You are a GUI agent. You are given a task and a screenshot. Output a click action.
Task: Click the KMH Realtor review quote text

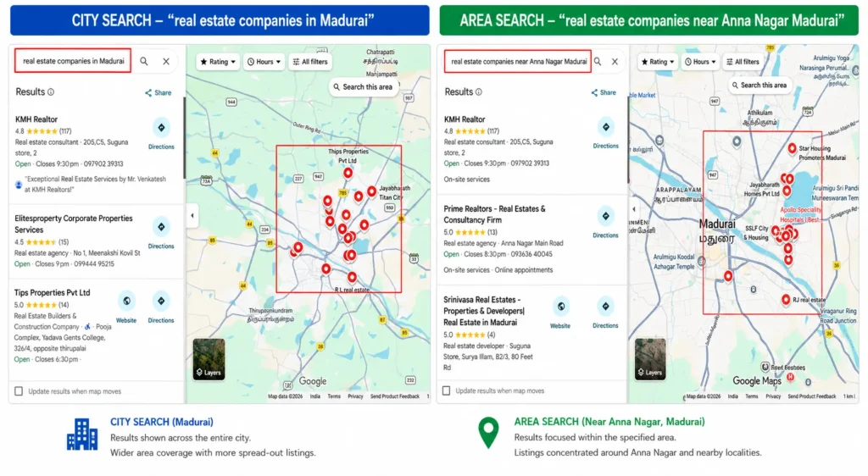coord(95,184)
